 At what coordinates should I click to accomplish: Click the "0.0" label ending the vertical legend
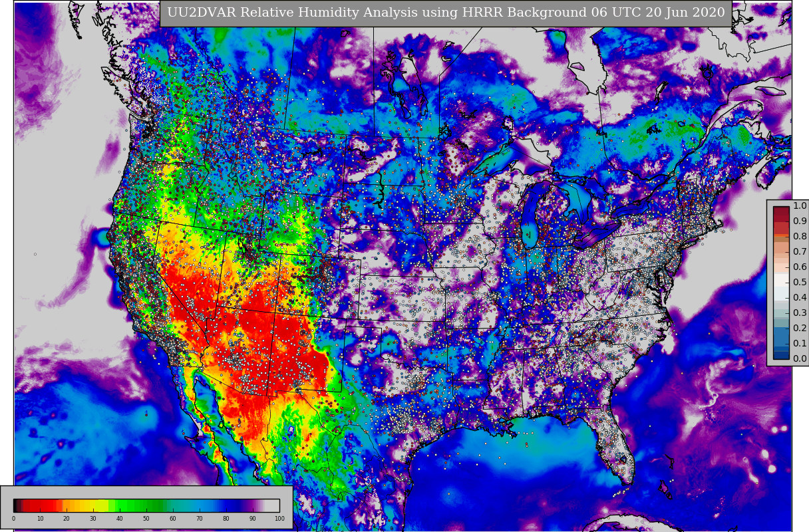click(800, 358)
